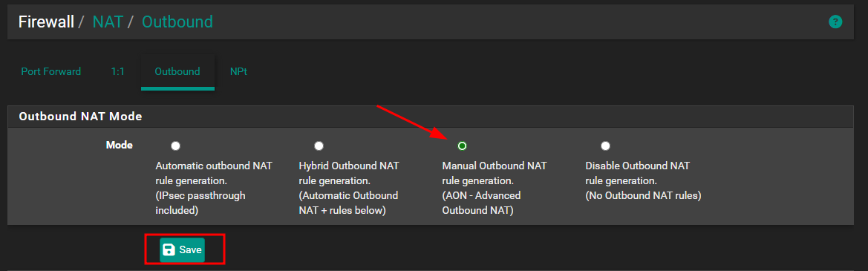This screenshot has width=868, height=271.
Task: Select Disable Outbound NAT radio button
Action: [606, 146]
